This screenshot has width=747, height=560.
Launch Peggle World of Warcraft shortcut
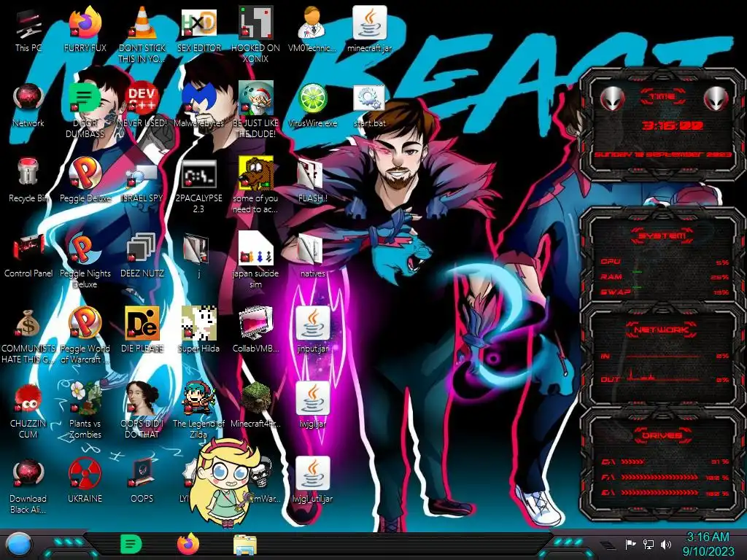(x=85, y=335)
